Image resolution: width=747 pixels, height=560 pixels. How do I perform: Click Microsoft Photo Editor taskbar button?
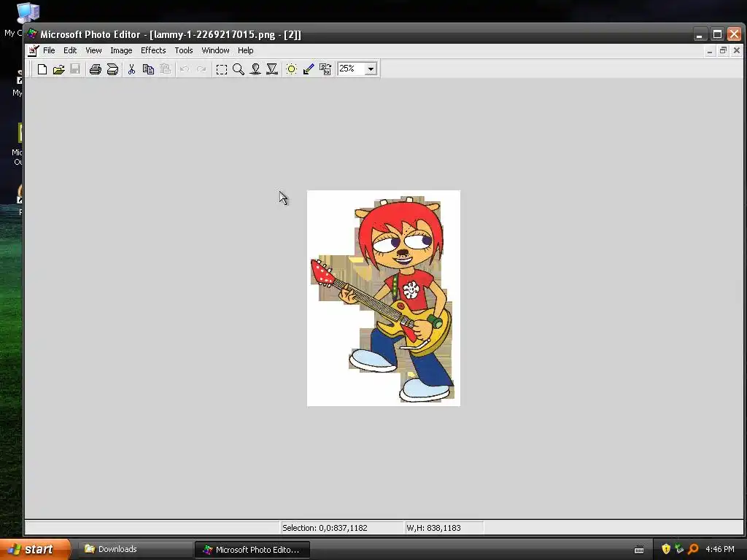coord(252,549)
